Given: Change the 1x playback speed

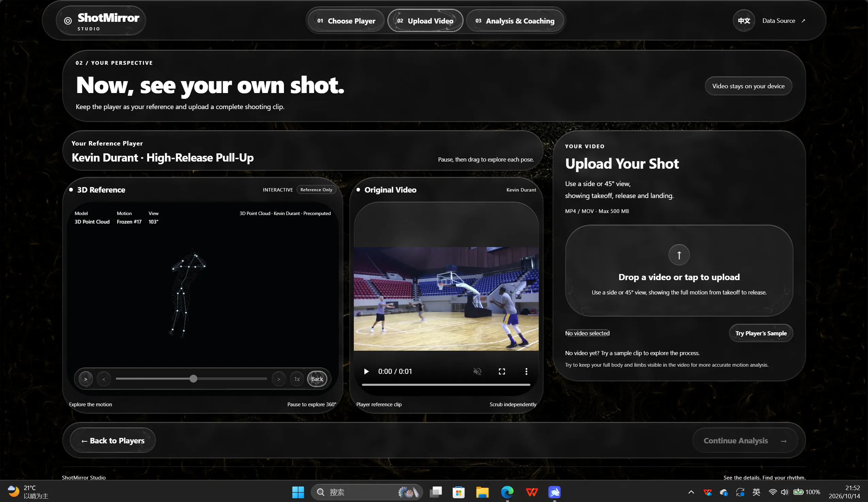Looking at the screenshot, I should point(297,379).
